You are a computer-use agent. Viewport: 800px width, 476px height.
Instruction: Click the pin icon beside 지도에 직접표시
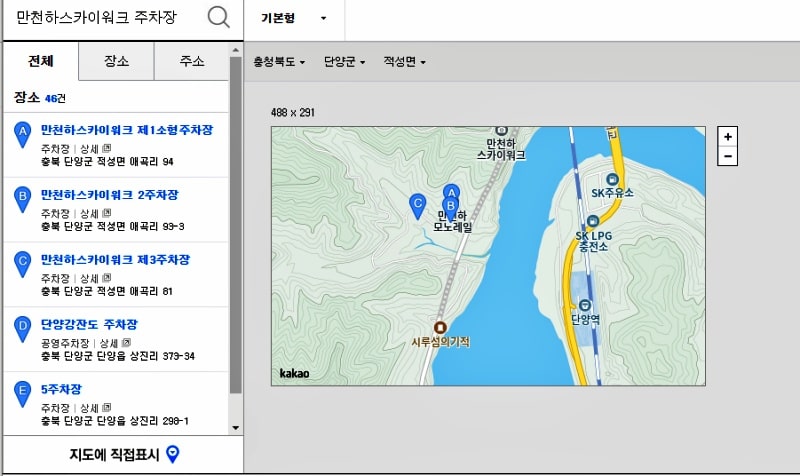173,454
